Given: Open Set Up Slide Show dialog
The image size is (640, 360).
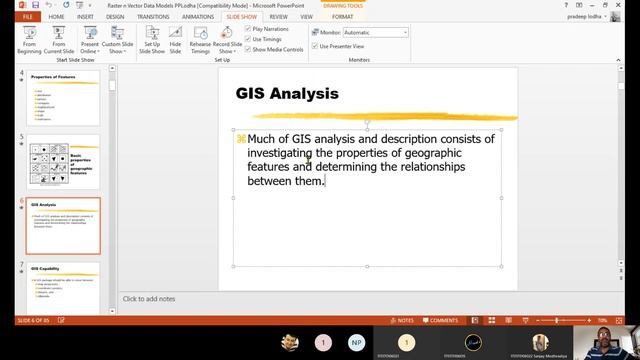Looking at the screenshot, I should pyautogui.click(x=152, y=40).
